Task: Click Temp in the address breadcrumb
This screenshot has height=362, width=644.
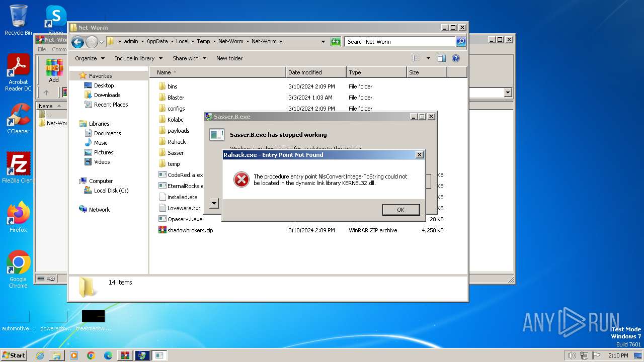Action: pyautogui.click(x=203, y=42)
